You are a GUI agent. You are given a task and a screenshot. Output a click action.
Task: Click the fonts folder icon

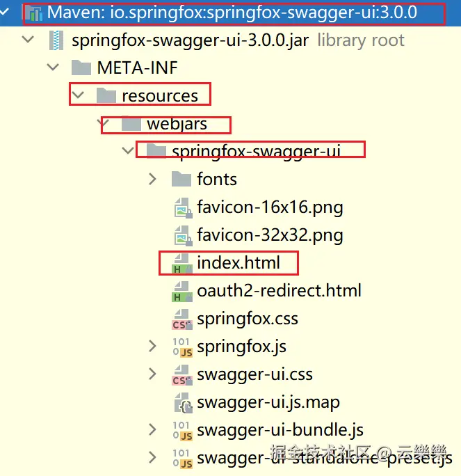tap(181, 179)
